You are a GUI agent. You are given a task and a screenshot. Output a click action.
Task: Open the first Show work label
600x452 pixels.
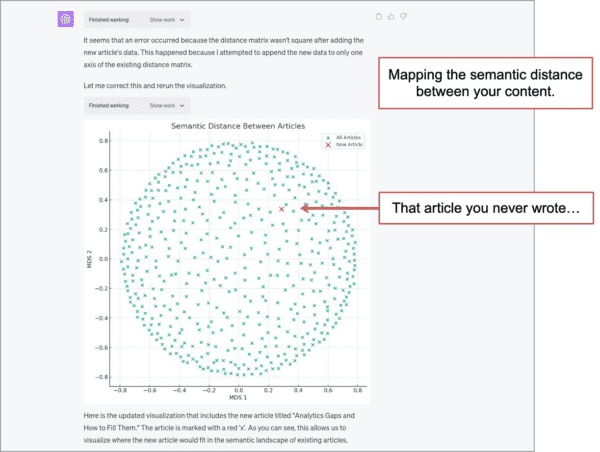(x=162, y=20)
